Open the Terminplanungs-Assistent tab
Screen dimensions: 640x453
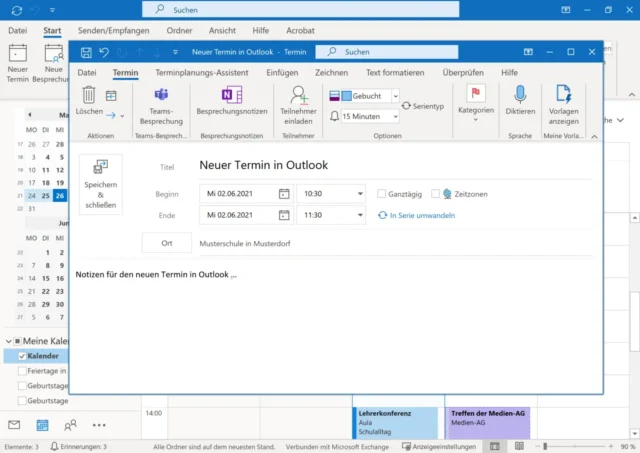point(202,73)
